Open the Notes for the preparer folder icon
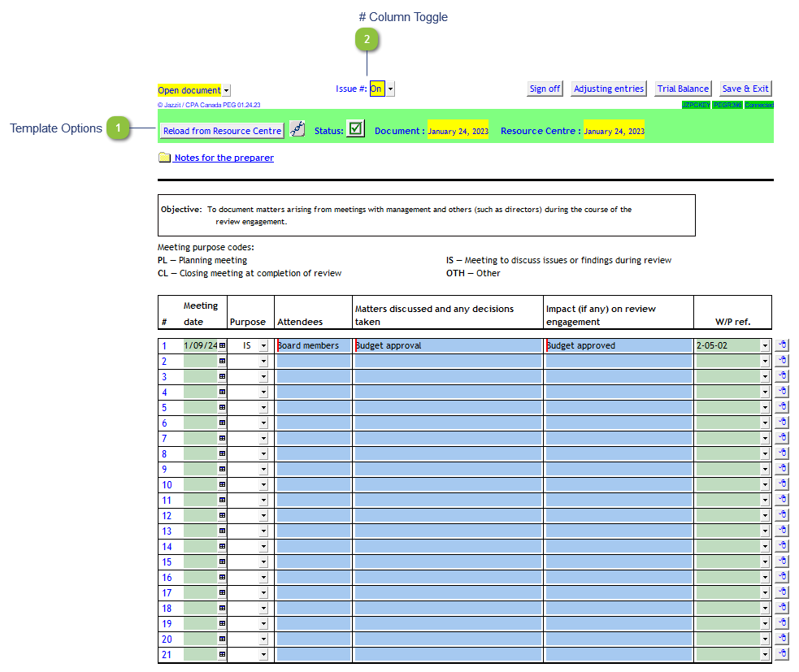The height and width of the screenshot is (672, 799). (x=164, y=158)
